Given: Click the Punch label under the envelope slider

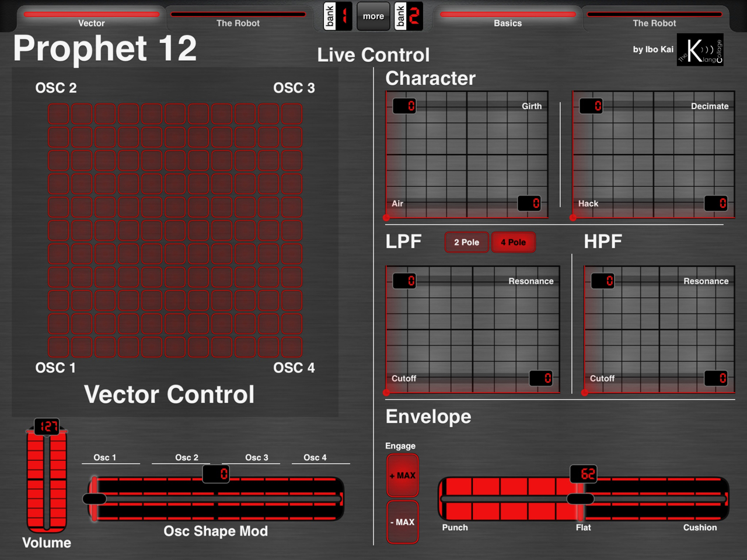Looking at the screenshot, I should pos(455,527).
